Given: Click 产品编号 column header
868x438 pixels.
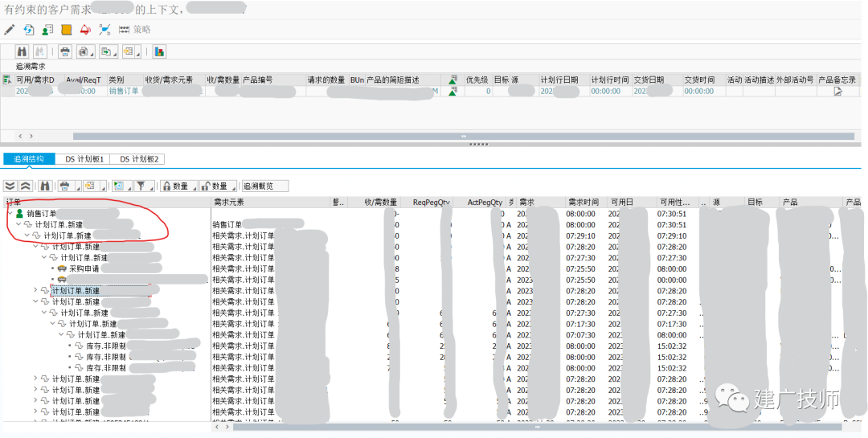Looking at the screenshot, I should pos(273,80).
